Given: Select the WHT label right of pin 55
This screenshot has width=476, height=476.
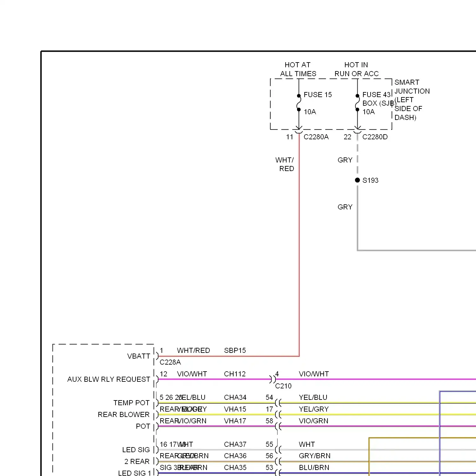Looking at the screenshot, I should click(307, 444).
